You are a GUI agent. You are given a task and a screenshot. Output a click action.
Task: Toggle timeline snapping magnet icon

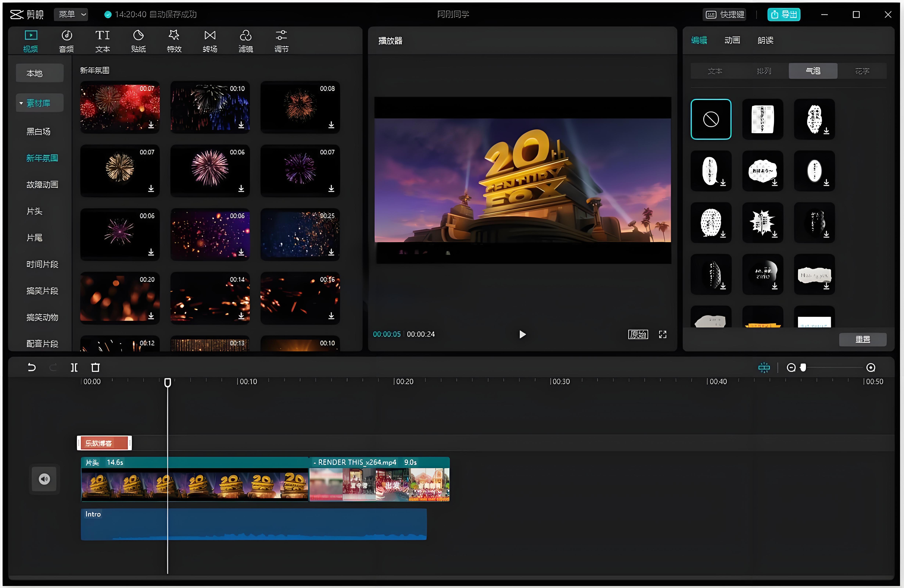(x=764, y=367)
